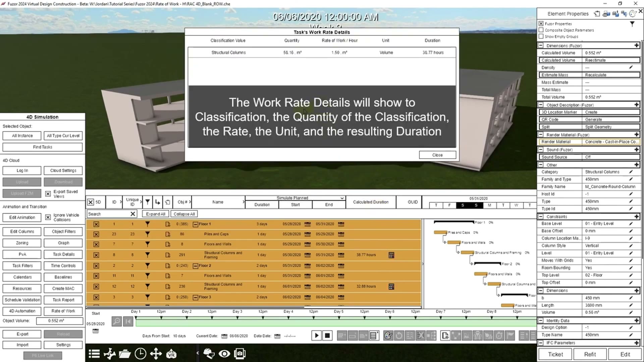
Task: Toggle the 5D column checkbox
Action: tap(91, 202)
